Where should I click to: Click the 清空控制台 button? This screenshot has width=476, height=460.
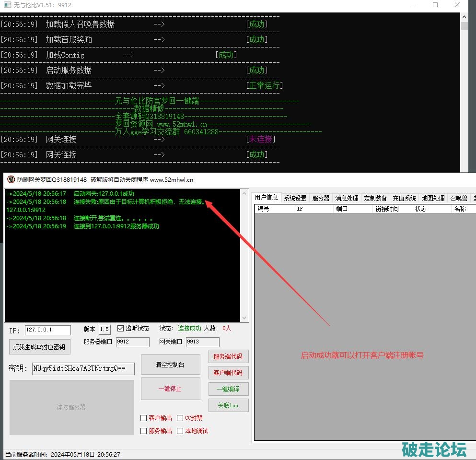click(x=170, y=365)
